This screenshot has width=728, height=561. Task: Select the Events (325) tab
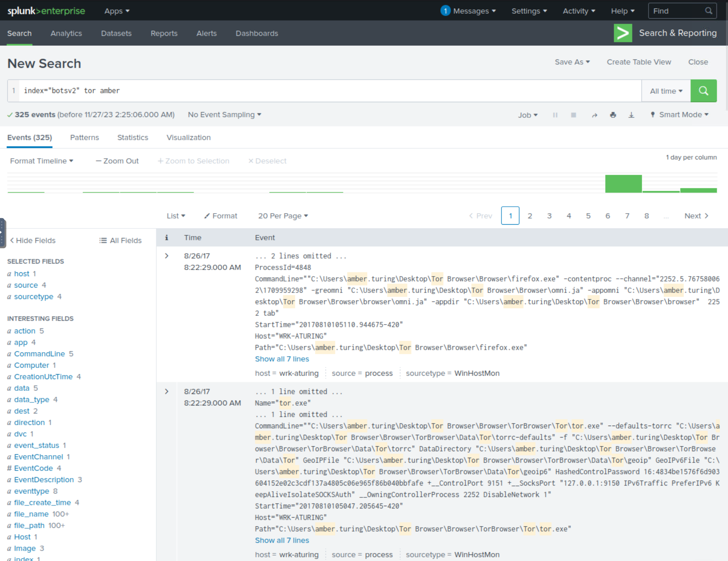(x=30, y=137)
